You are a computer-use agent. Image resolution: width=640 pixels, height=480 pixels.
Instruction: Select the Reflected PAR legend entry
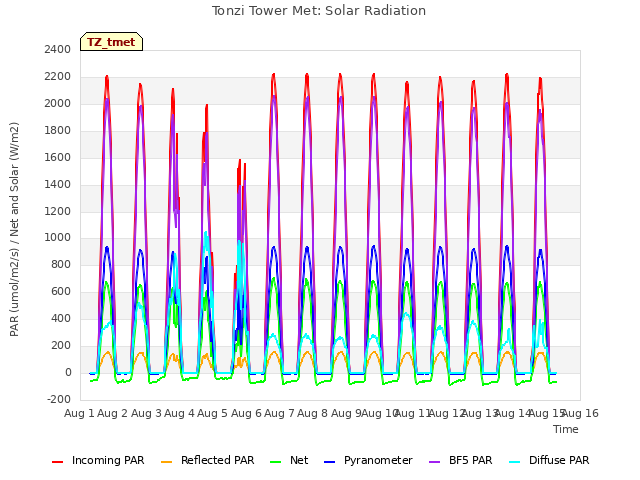(207, 460)
